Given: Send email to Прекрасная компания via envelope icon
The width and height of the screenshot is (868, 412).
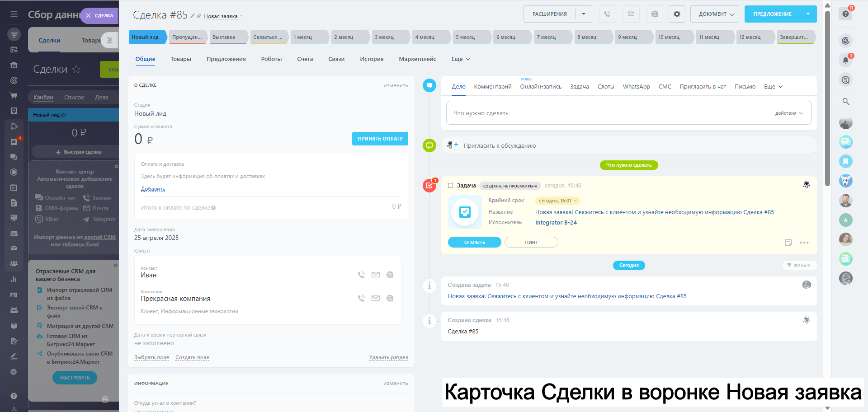Looking at the screenshot, I should (x=375, y=298).
